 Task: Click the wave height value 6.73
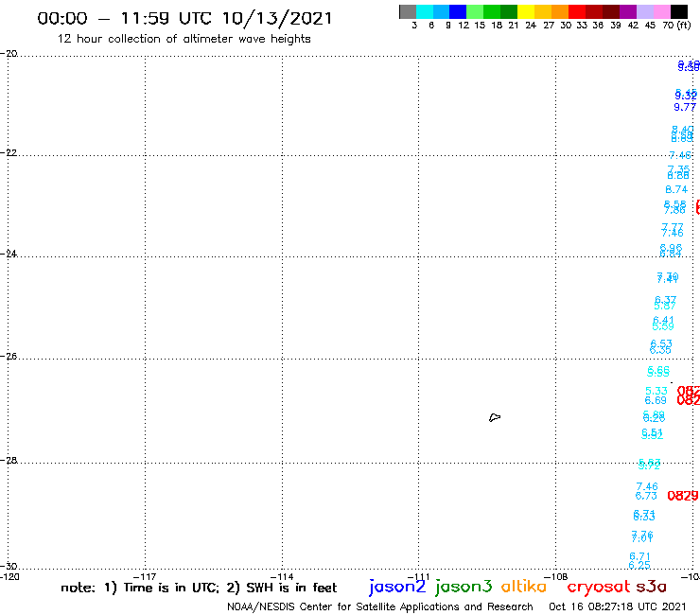pos(646,496)
